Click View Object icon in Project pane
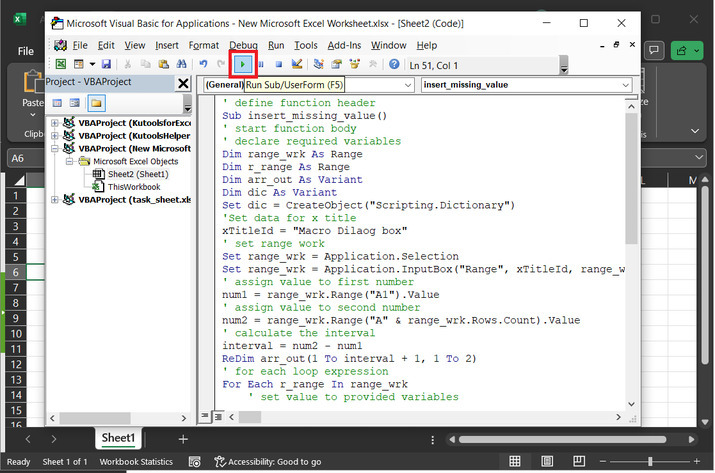This screenshot has height=473, width=715. tap(74, 103)
